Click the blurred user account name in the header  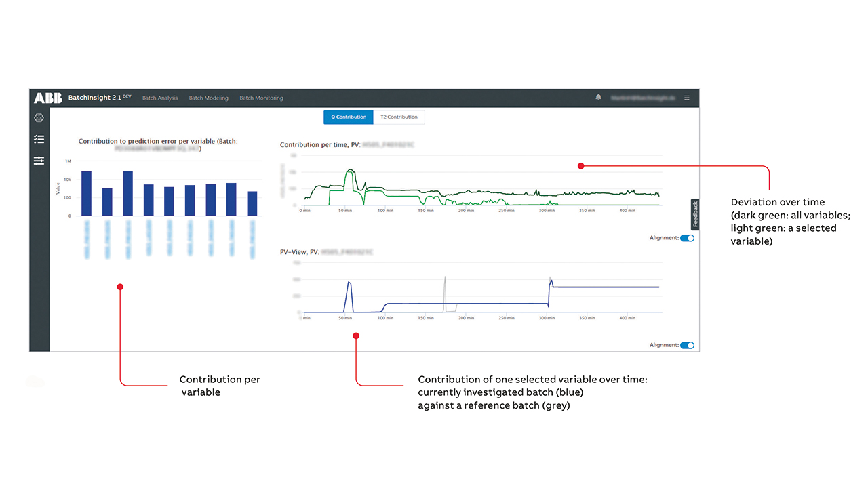pos(642,98)
